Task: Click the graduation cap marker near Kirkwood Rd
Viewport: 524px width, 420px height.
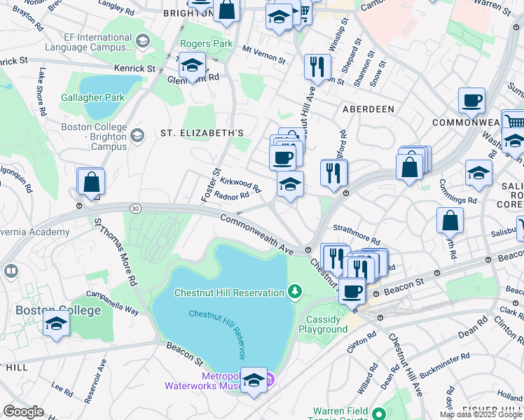Action: click(291, 185)
